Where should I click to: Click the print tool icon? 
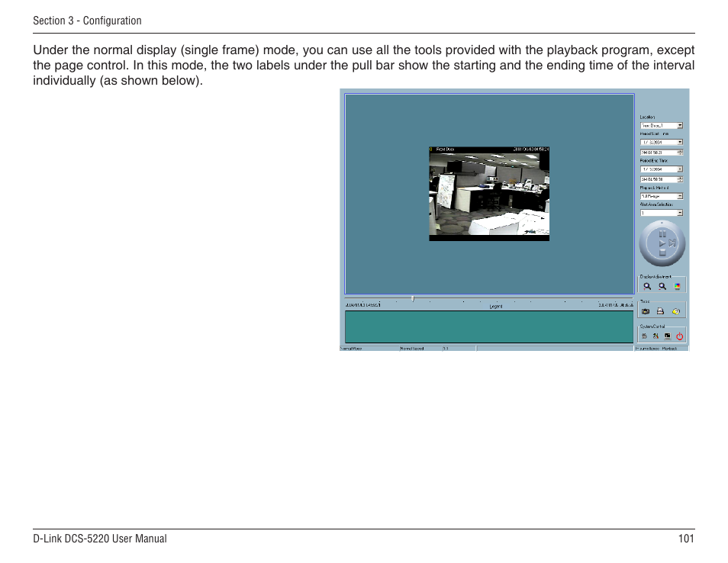[660, 311]
